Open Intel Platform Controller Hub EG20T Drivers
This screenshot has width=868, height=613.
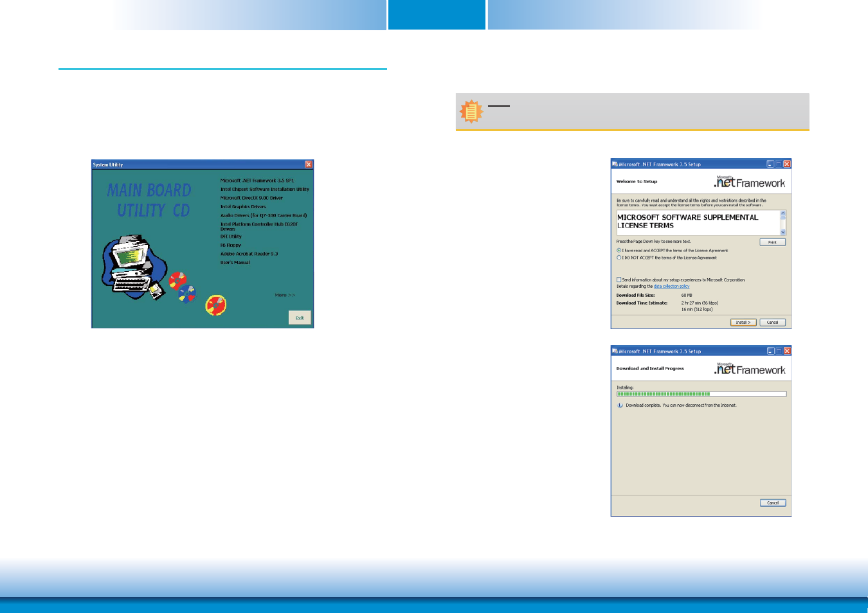point(259,226)
